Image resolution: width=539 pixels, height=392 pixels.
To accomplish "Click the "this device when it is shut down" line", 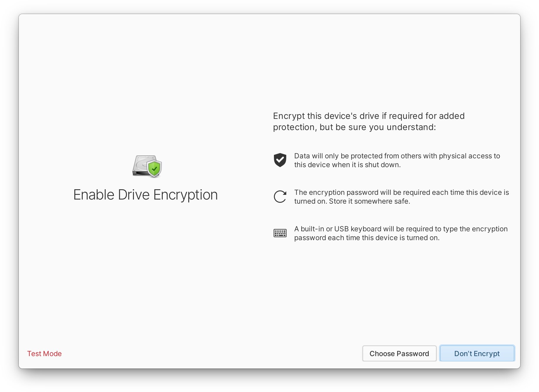I will [x=347, y=165].
